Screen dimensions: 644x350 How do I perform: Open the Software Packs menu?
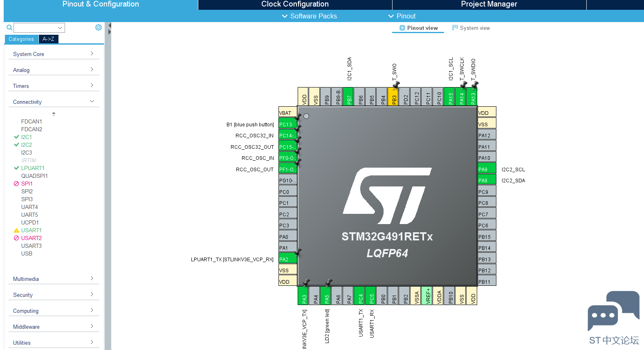[x=310, y=16]
